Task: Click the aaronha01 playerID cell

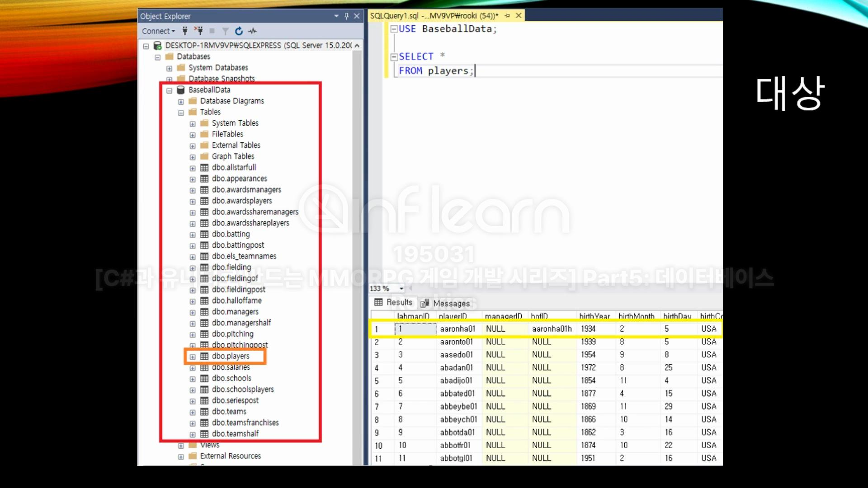Action: pos(458,329)
